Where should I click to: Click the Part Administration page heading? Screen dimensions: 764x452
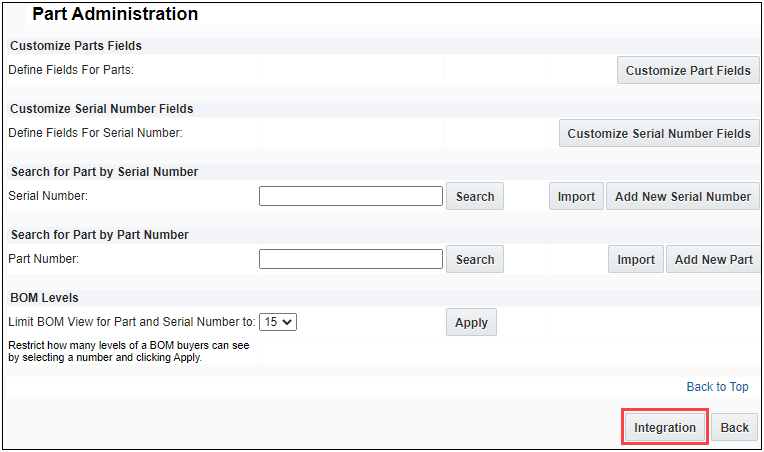tap(115, 15)
